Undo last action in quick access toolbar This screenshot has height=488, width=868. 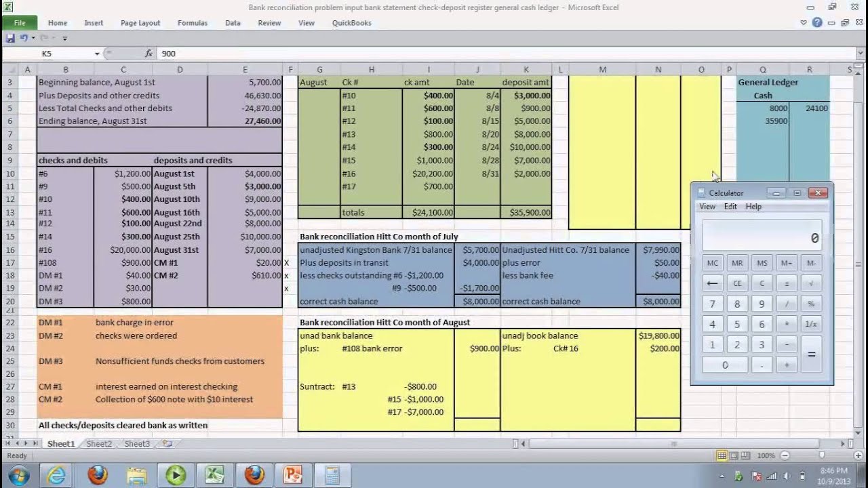pyautogui.click(x=24, y=38)
